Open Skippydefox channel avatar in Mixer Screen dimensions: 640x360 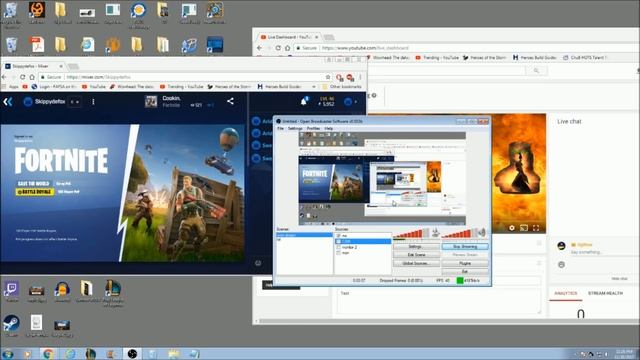[x=28, y=102]
